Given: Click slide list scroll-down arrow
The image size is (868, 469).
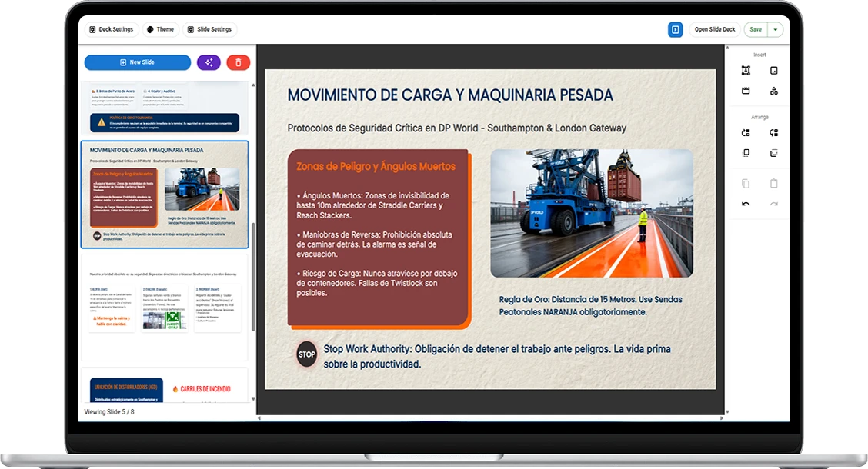Looking at the screenshot, I should tap(253, 399).
